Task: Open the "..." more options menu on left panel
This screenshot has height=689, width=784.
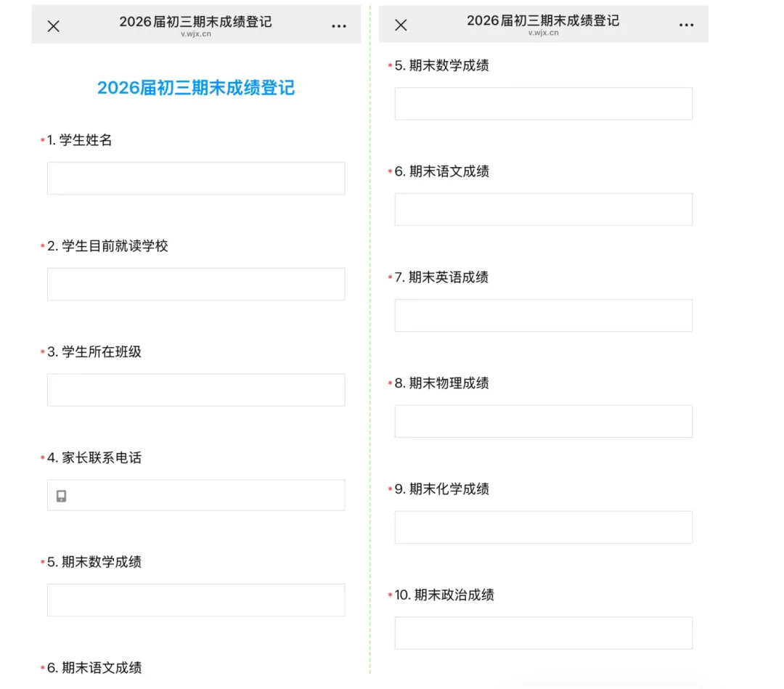Action: tap(338, 25)
